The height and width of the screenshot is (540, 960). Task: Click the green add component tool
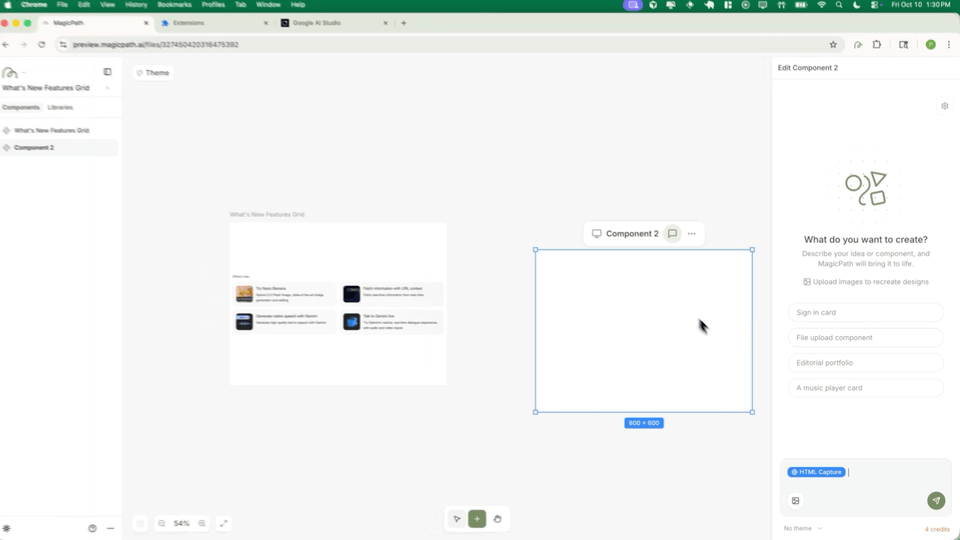477,519
